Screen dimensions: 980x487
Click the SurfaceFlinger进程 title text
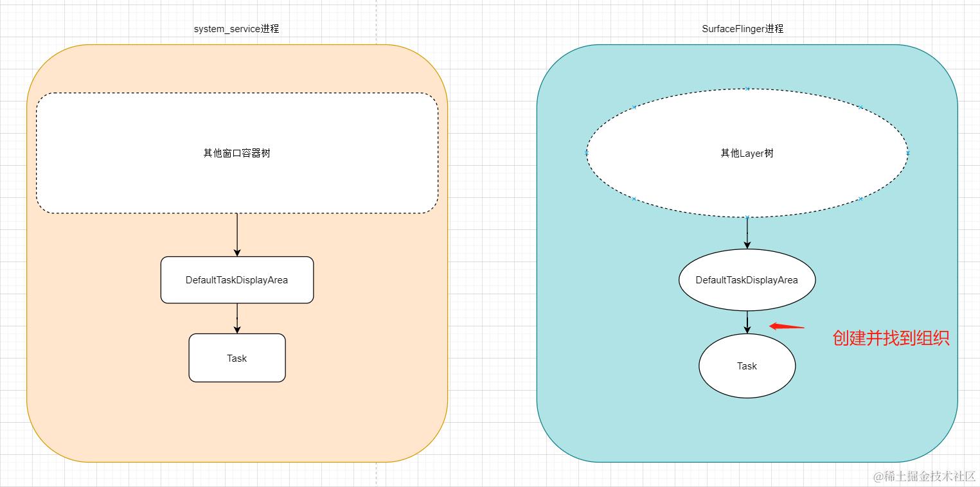coord(742,29)
